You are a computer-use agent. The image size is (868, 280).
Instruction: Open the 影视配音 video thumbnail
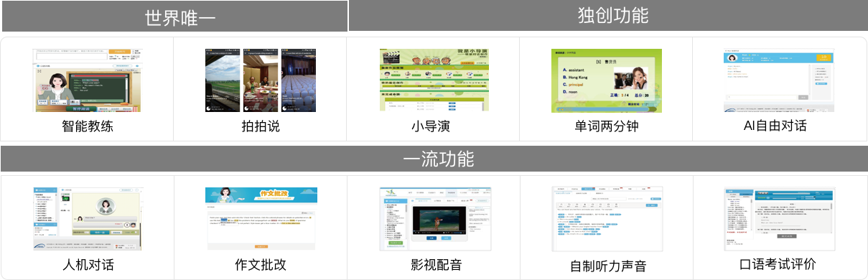[434, 219]
